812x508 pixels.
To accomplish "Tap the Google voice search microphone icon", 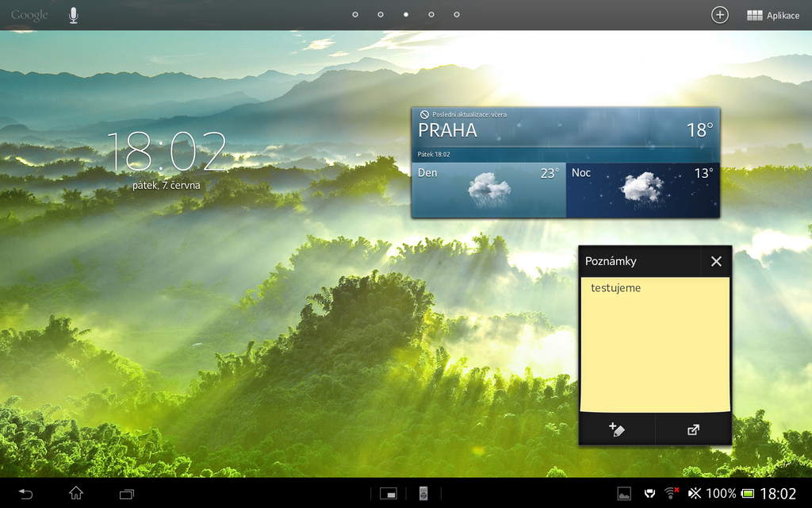I will click(x=73, y=14).
